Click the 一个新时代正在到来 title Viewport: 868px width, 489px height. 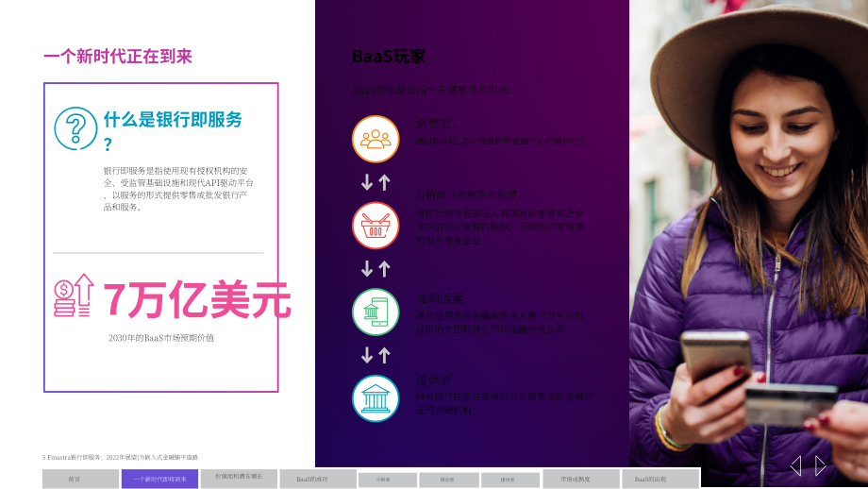click(117, 56)
